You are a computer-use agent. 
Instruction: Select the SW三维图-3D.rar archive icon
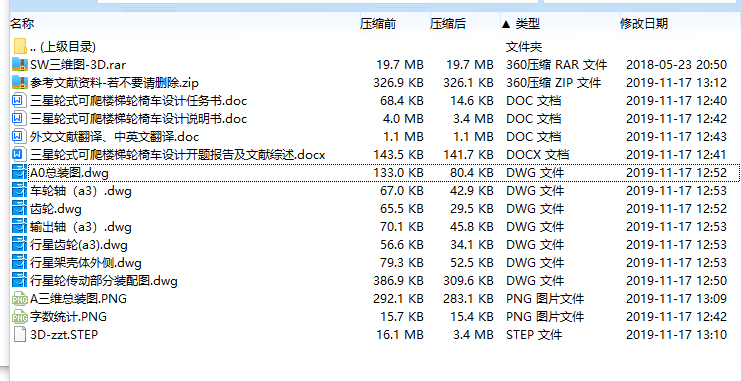tap(20, 64)
